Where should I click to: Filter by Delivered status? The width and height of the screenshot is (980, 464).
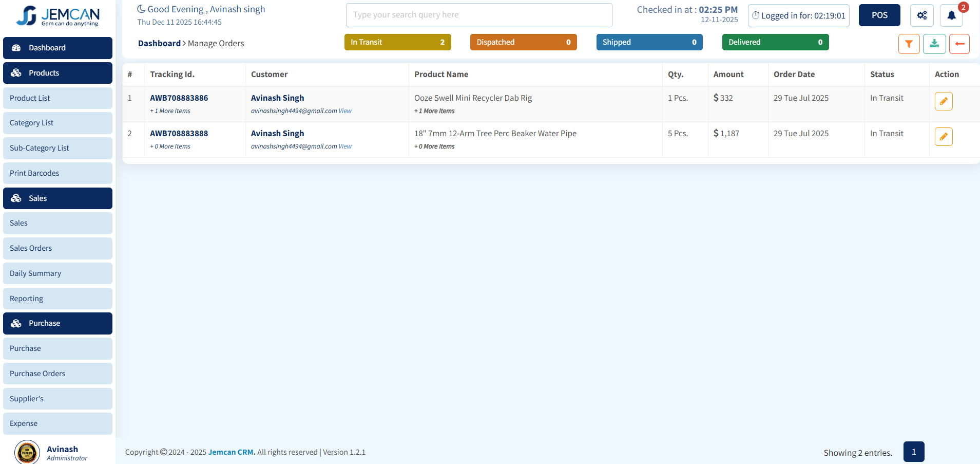775,42
